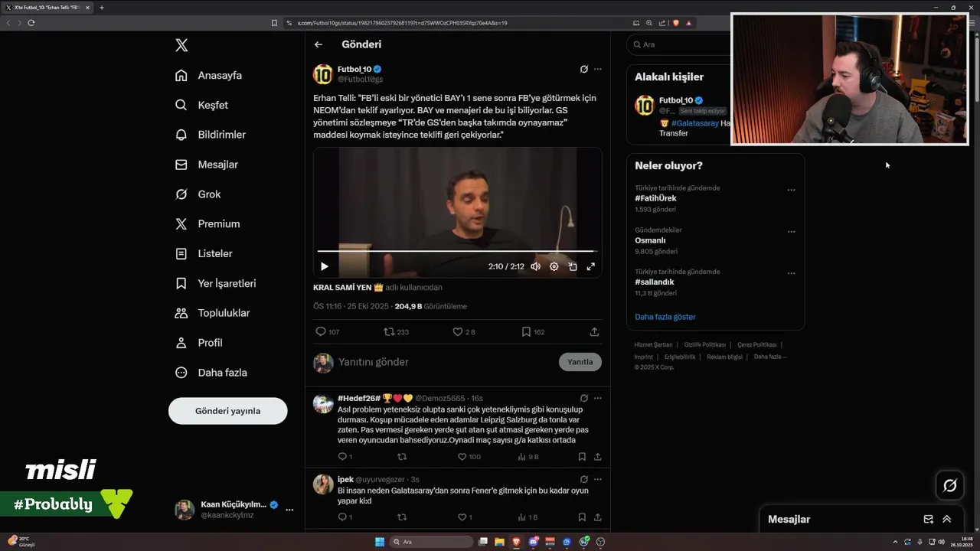
Task: Mute the video volume
Action: (535, 266)
